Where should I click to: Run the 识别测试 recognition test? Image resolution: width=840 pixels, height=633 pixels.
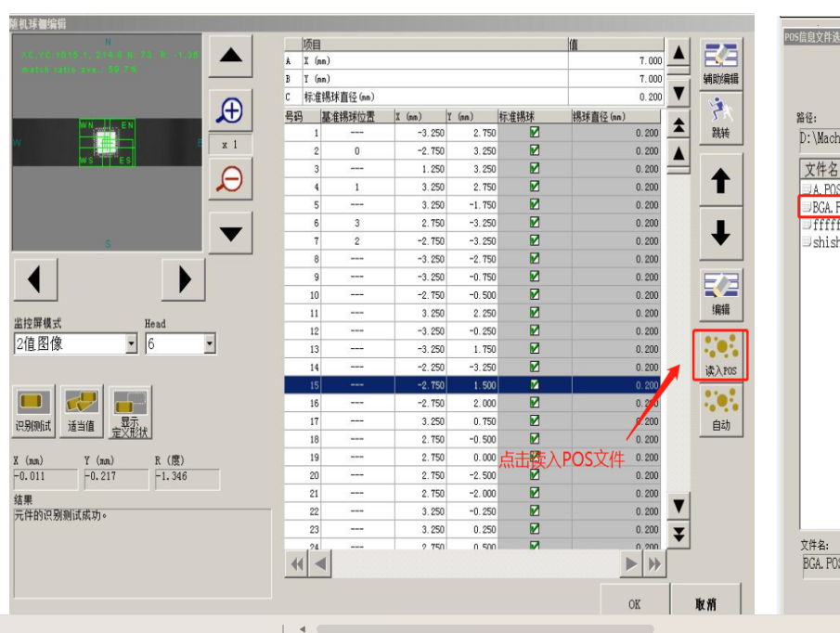[x=33, y=412]
